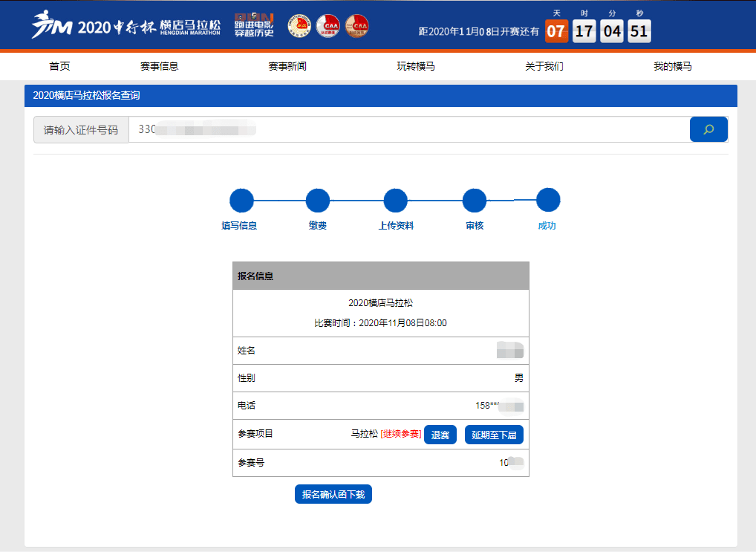Open the 关于我们 menu
Image resolution: width=756 pixels, height=552 pixels.
coord(544,66)
